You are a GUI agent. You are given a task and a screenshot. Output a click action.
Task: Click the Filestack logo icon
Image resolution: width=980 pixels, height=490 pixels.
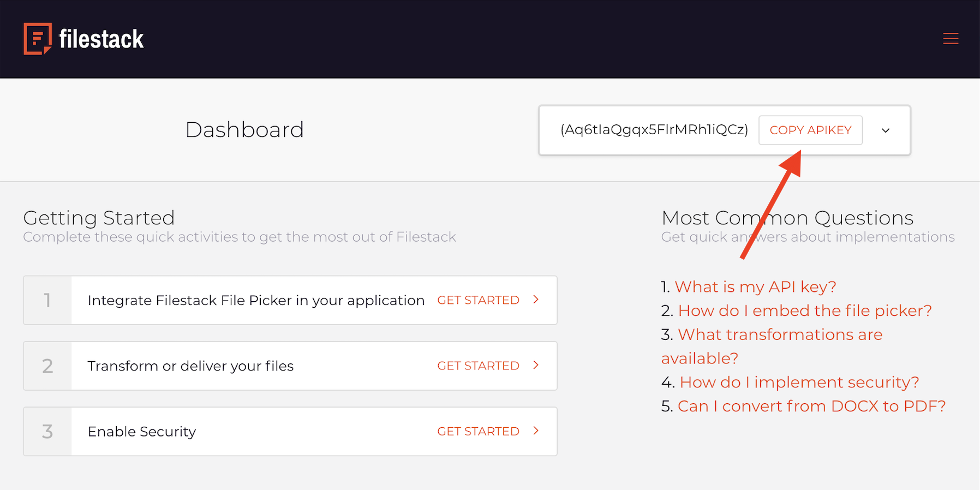38,39
